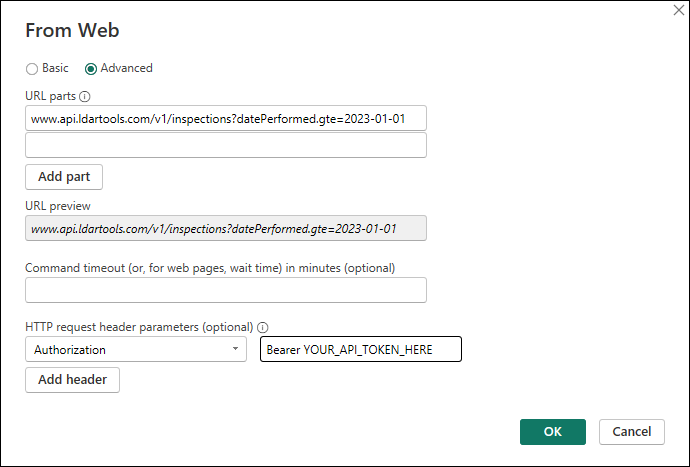Viewport: 690px width, 467px height.
Task: Click the URL preview label text
Action: (58, 206)
